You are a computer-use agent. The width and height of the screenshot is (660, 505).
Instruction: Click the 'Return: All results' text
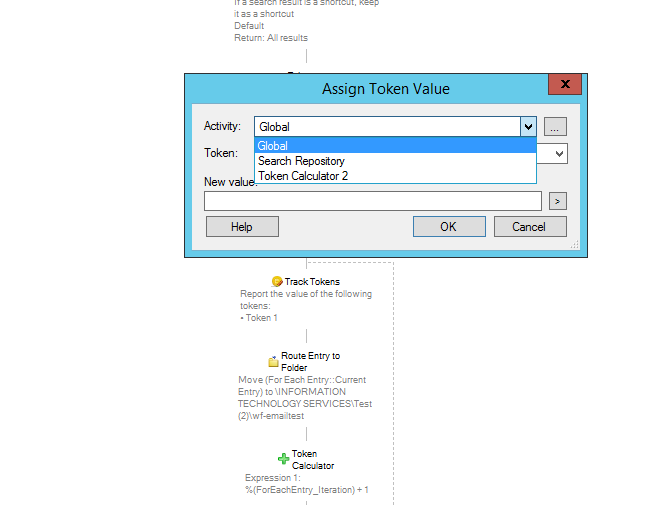pyautogui.click(x=271, y=38)
